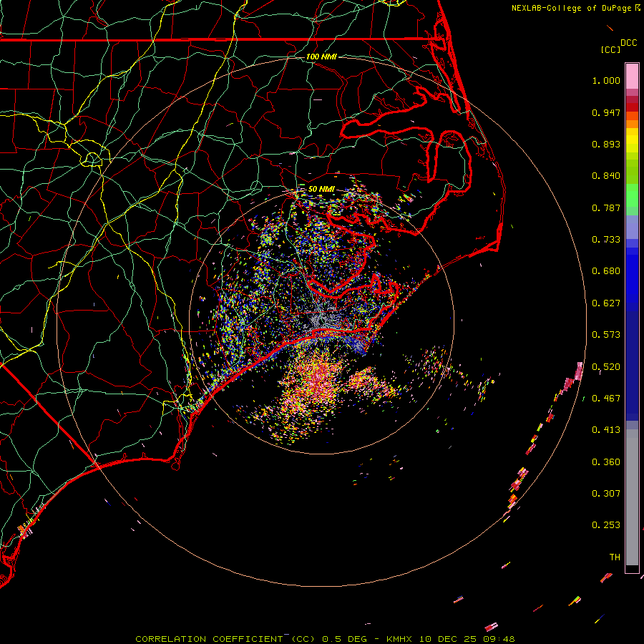Click the 0.413 scale value label
Screen dimensions: 644x644
605,430
